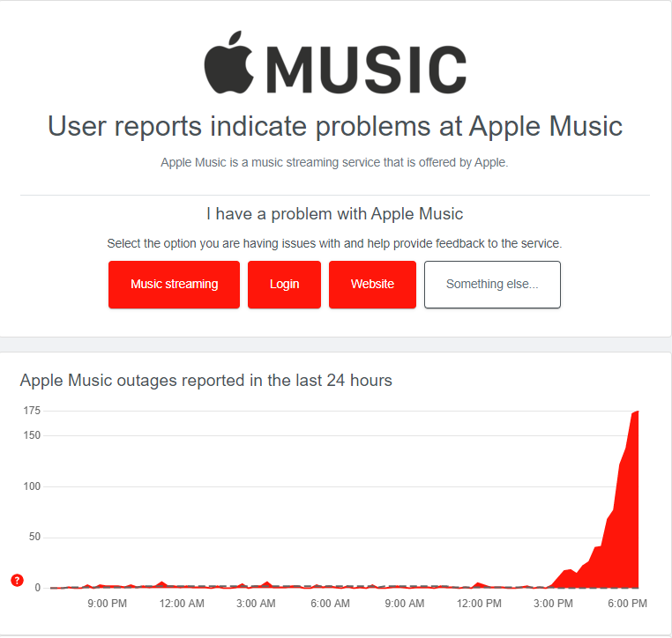
Task: Click the 'User reports indicate problems' headline
Action: tap(335, 127)
